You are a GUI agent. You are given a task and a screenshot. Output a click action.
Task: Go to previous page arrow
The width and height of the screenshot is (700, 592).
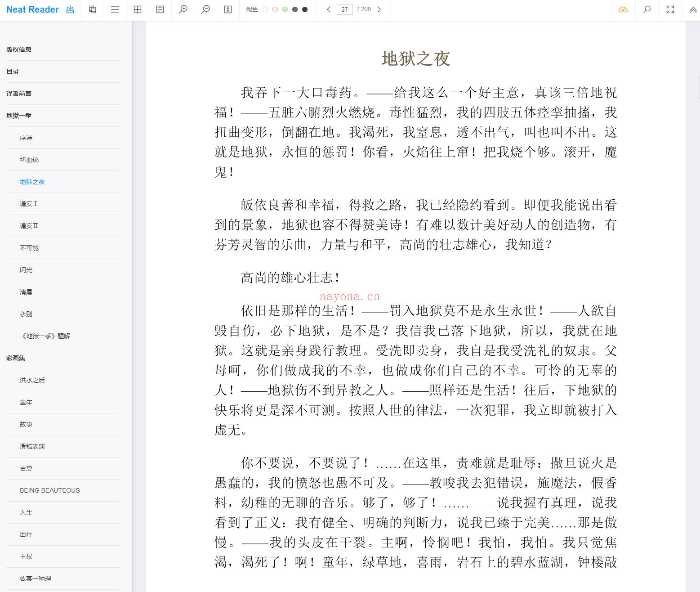coord(329,9)
